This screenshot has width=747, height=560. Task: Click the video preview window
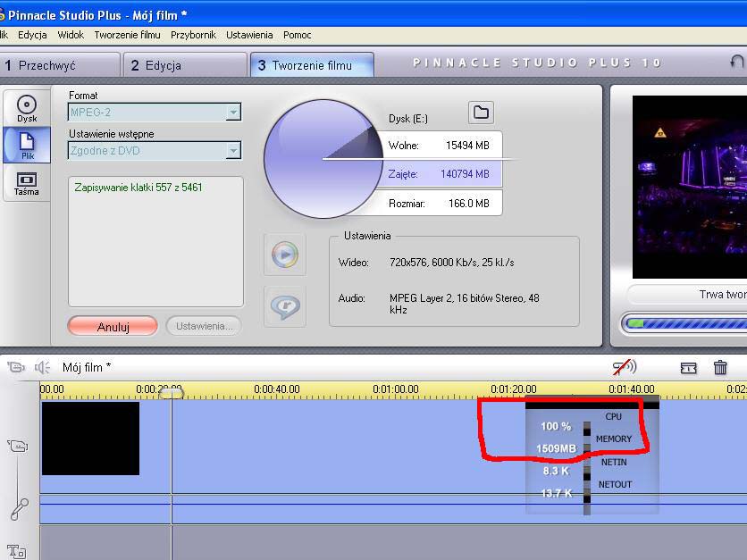coord(689,187)
